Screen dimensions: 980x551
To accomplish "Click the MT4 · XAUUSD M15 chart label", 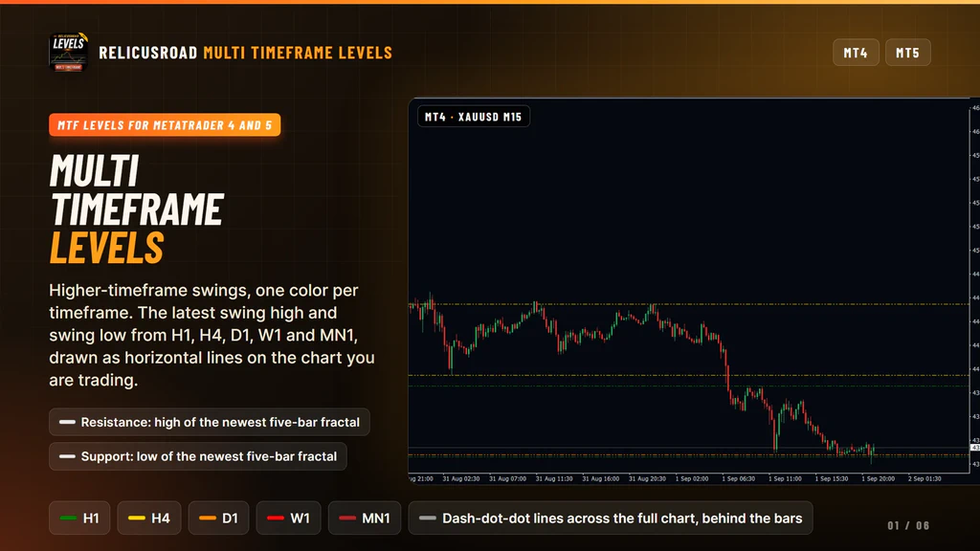I will [x=473, y=117].
